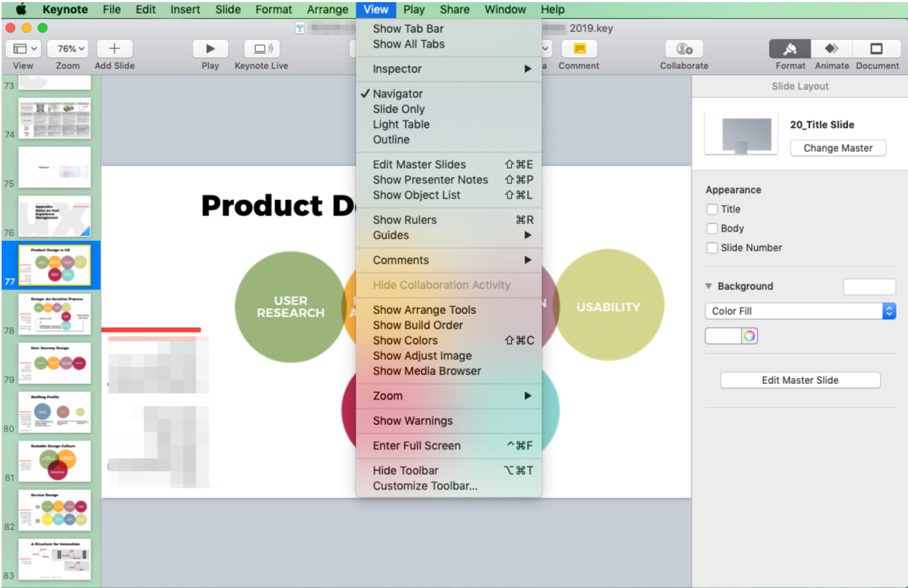Open the Arrange menu

pos(327,9)
